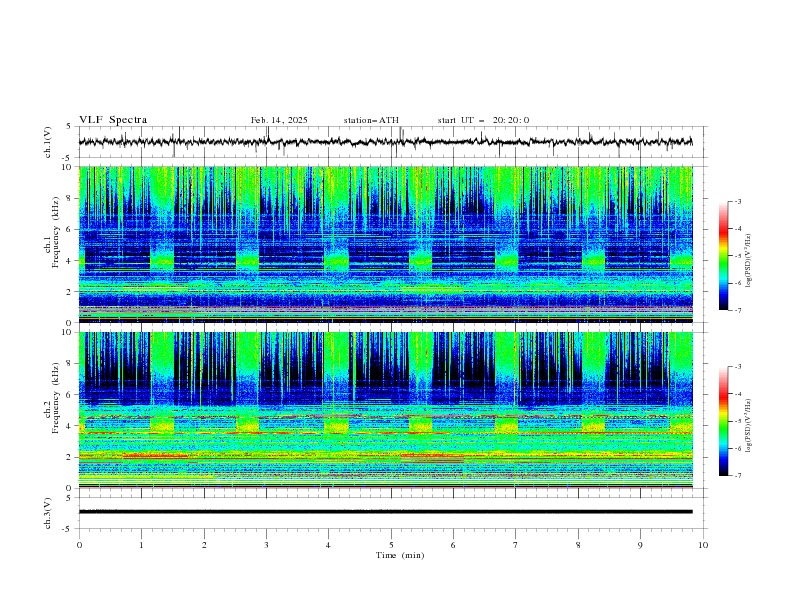Click the ch.1 spectrogram color bar

723,256
